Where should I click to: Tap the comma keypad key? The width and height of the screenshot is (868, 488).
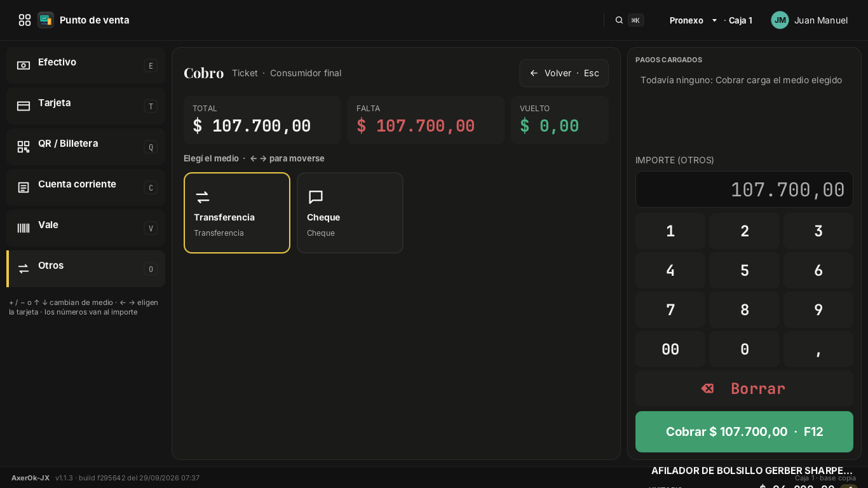point(818,349)
